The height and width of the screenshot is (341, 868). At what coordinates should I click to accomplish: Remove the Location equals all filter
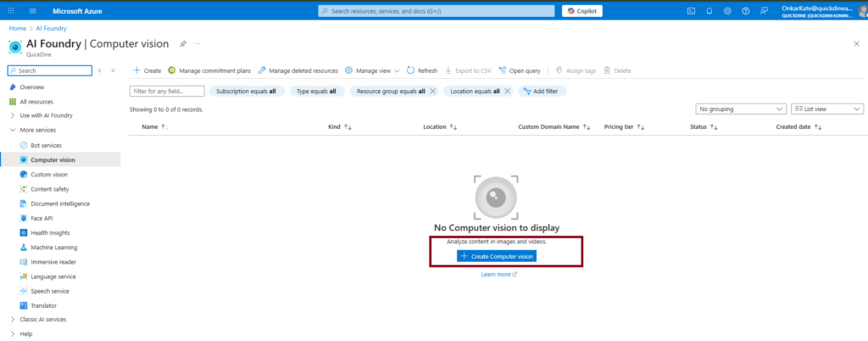507,92
